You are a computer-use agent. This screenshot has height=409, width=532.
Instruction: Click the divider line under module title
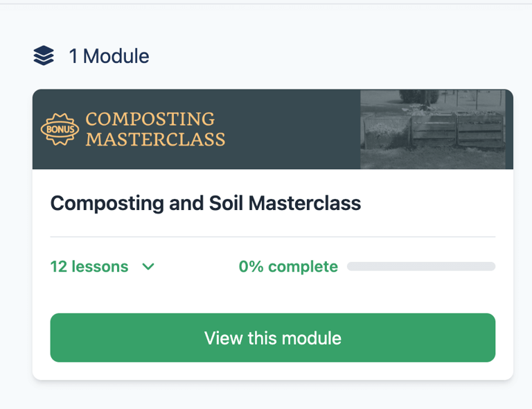[x=272, y=237]
